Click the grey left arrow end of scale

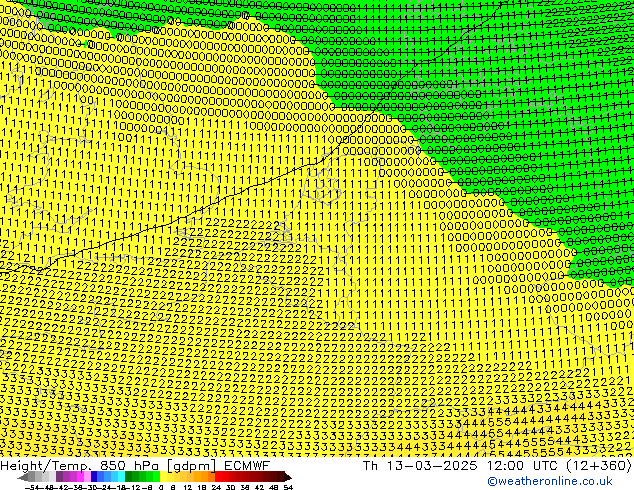click(23, 477)
